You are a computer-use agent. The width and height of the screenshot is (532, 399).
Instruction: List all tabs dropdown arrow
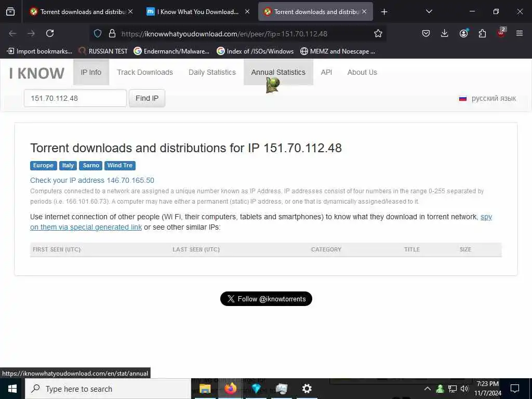[x=429, y=11]
